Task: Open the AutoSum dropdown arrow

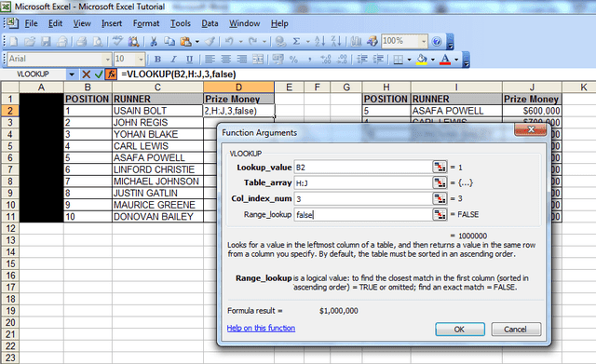Action: point(307,41)
